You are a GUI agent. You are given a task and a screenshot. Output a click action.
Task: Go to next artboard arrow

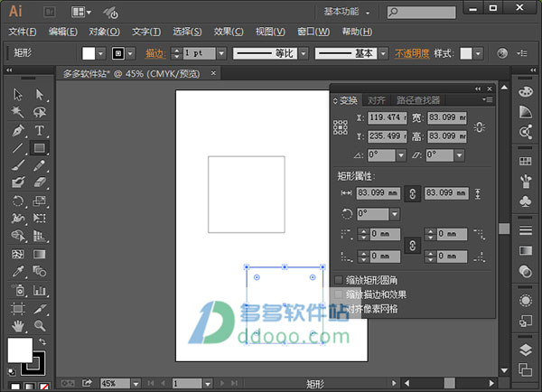pyautogui.click(x=222, y=383)
